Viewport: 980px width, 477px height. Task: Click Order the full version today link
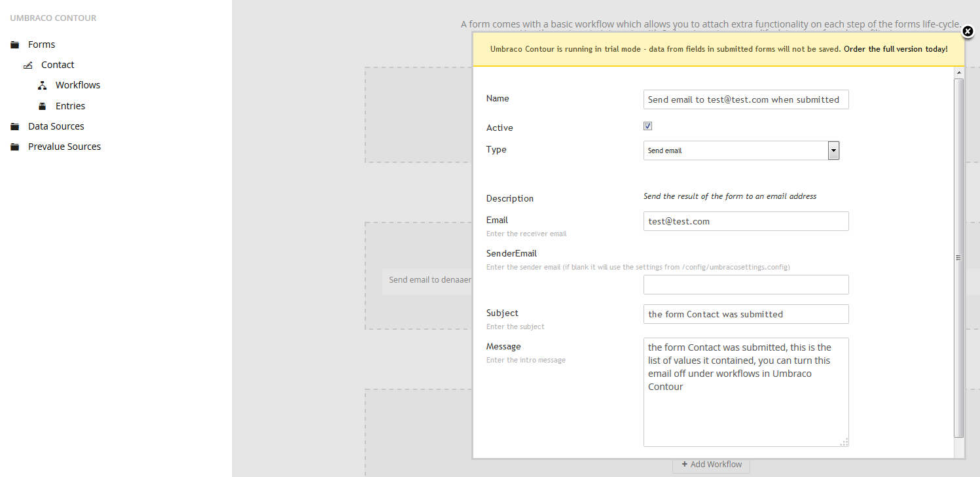tap(896, 49)
